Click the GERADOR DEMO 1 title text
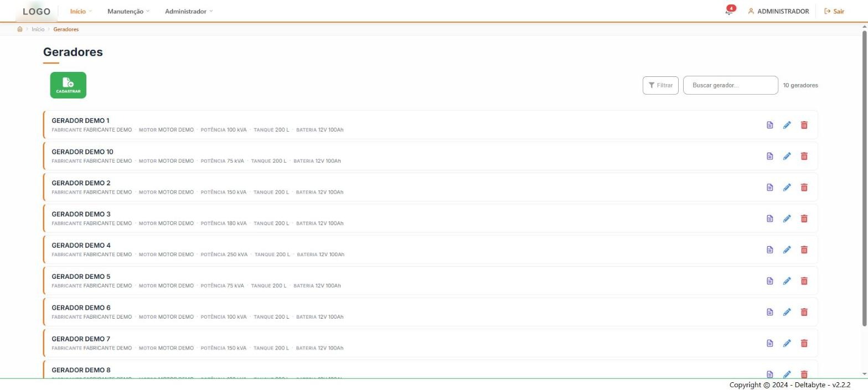Image resolution: width=868 pixels, height=390 pixels. [80, 121]
